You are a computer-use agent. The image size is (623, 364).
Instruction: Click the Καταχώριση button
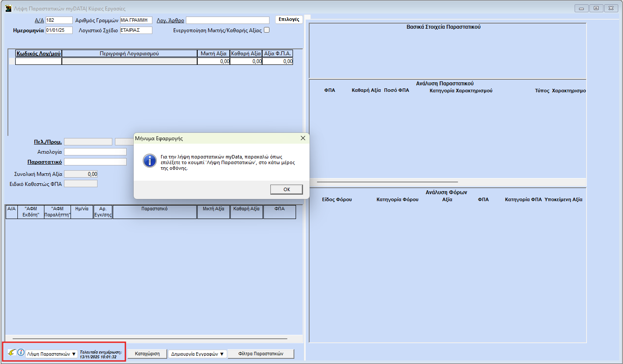point(147,354)
